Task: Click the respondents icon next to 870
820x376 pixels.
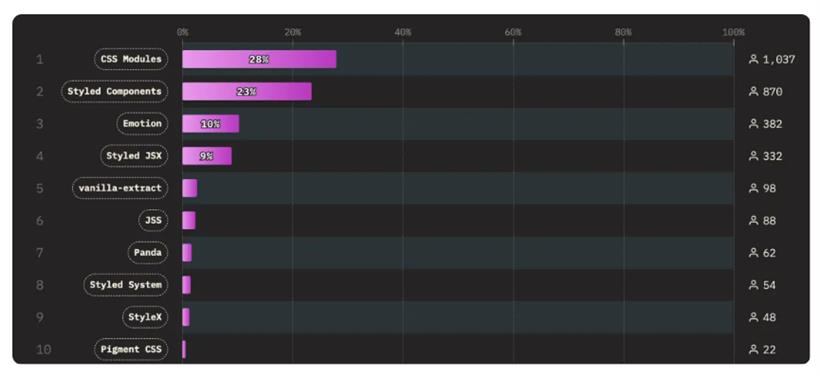Action: (x=753, y=92)
